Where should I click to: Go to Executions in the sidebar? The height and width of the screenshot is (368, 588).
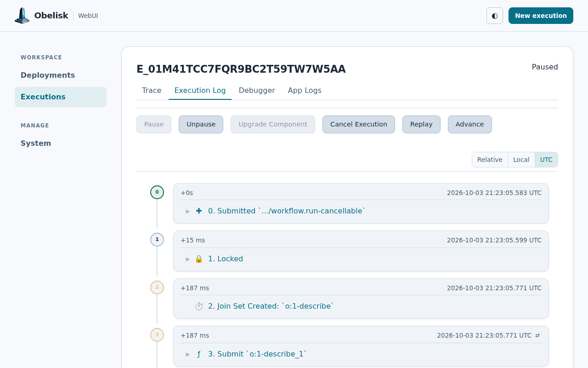pyautogui.click(x=61, y=97)
